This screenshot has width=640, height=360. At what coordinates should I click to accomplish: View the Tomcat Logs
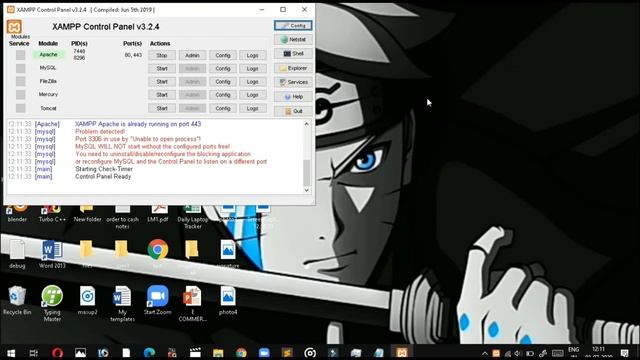pos(253,108)
